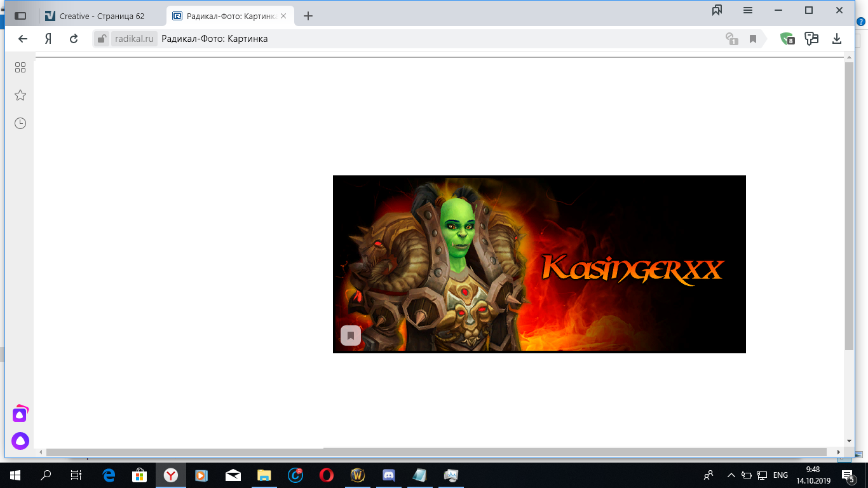Toggle bookmark for this page in address bar

point(753,39)
